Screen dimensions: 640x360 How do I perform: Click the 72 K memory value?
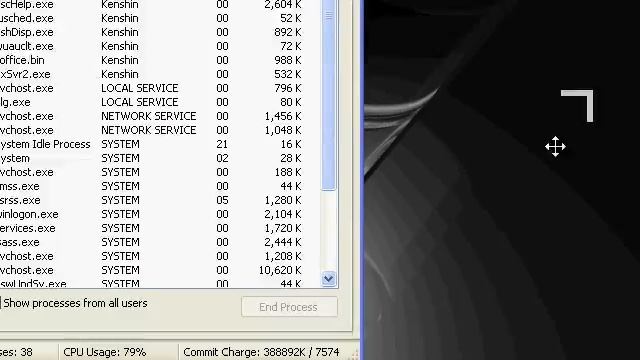(x=291, y=46)
